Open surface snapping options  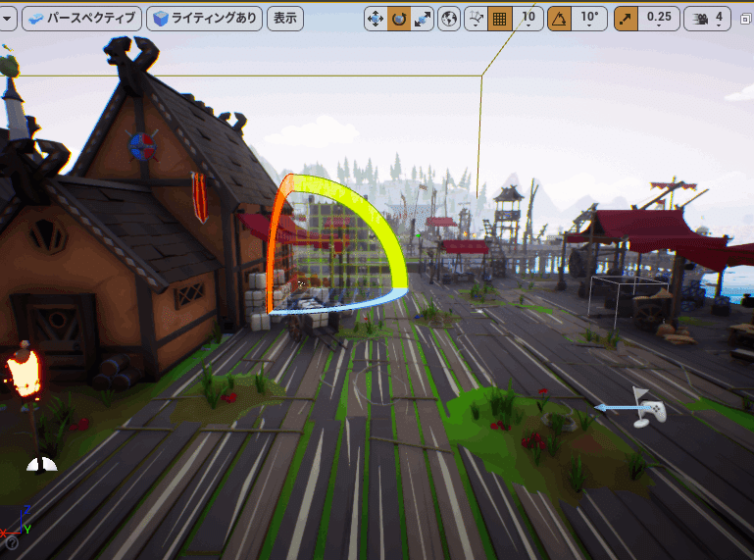477,19
